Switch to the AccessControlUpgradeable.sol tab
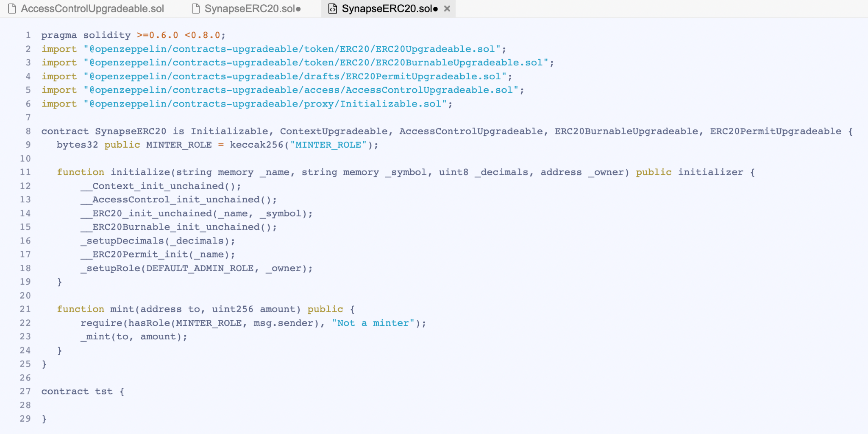 tap(86, 8)
